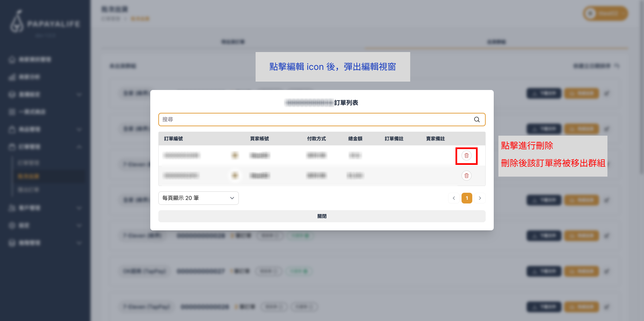Focus the 搜尋 search input field

(x=315, y=120)
